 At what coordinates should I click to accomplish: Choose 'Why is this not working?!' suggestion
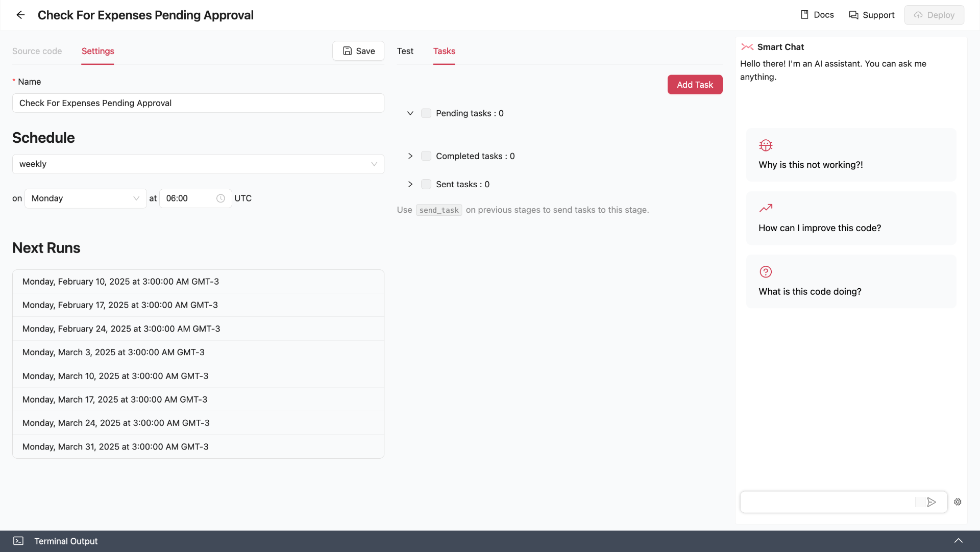click(851, 155)
